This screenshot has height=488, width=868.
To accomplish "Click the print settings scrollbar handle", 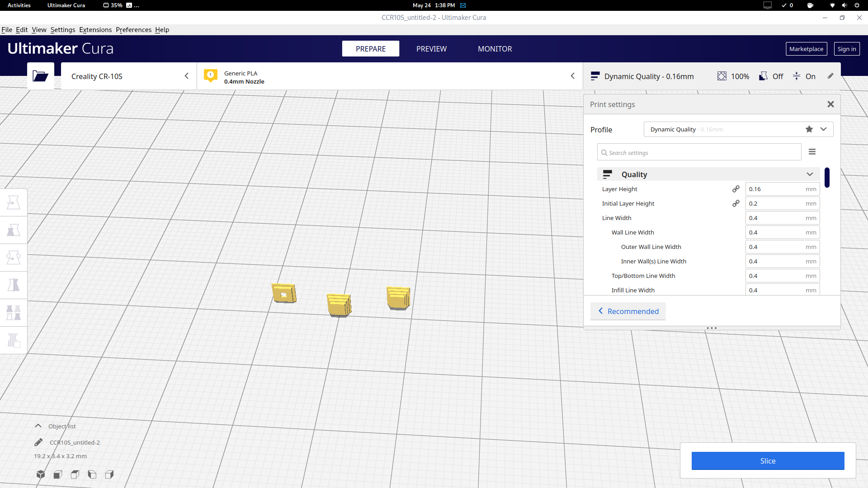I will pos(827,178).
